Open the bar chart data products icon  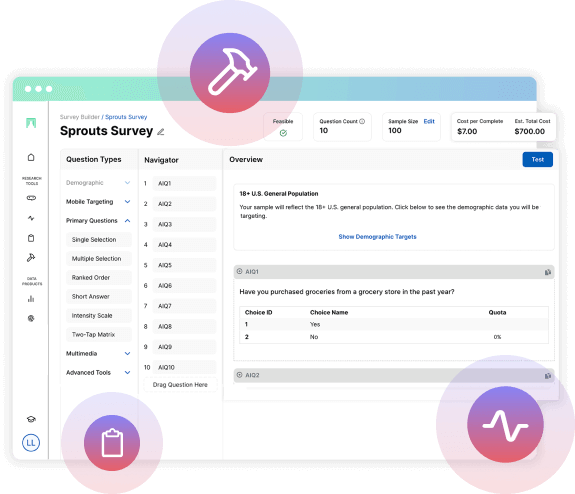pos(31,299)
